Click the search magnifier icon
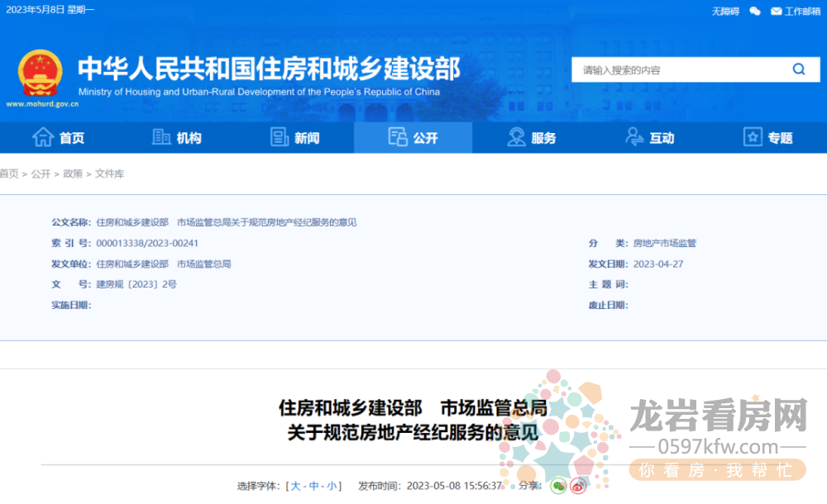827x504 pixels. 799,69
